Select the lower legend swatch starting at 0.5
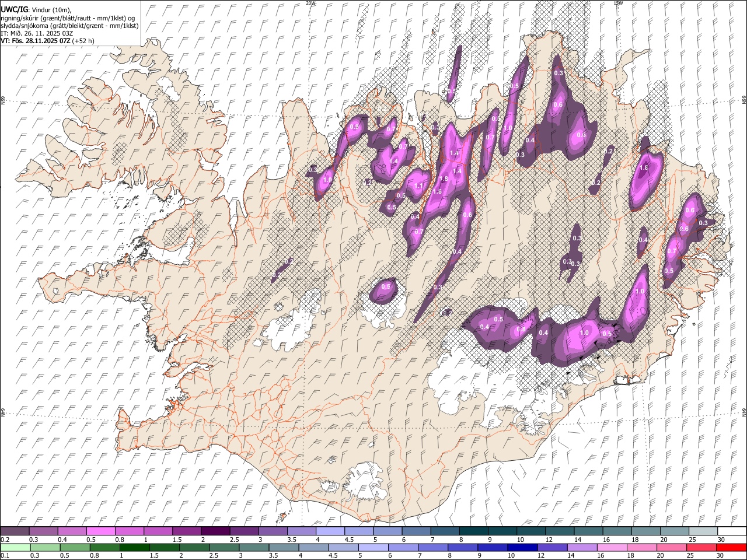The height and width of the screenshot is (560, 747). 75,548
